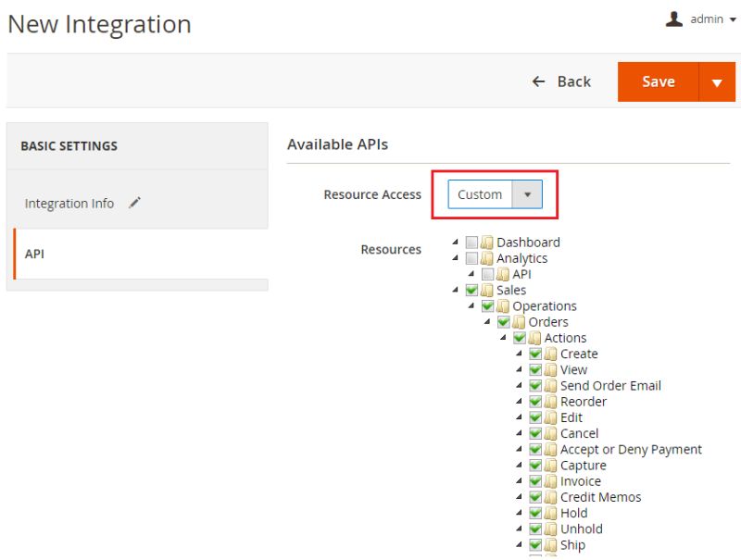
Task: Uncheck the Operations checkbox
Action: (488, 306)
